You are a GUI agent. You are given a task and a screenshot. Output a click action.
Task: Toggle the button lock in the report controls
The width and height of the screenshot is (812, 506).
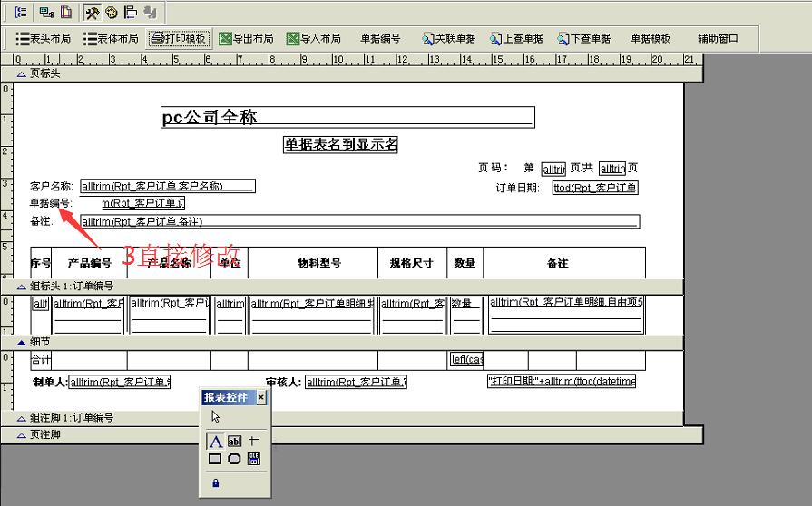tap(215, 483)
